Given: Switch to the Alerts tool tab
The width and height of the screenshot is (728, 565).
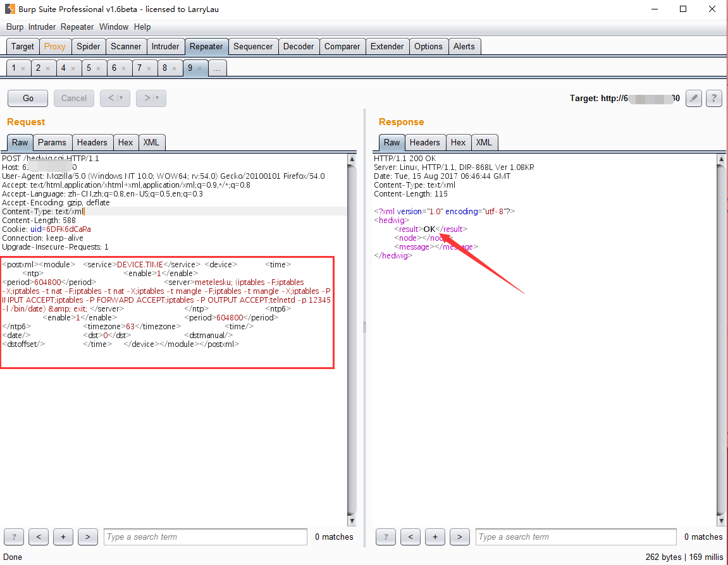Looking at the screenshot, I should tap(464, 46).
